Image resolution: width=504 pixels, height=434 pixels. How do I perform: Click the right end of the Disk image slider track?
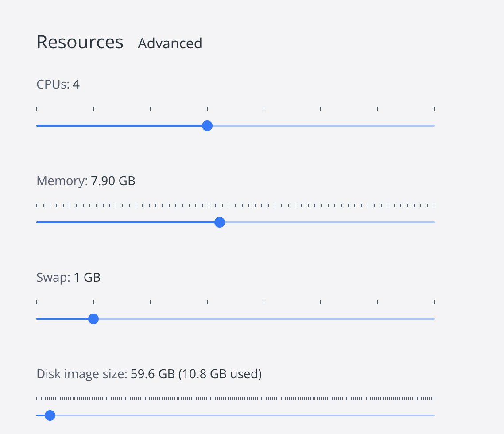point(434,415)
